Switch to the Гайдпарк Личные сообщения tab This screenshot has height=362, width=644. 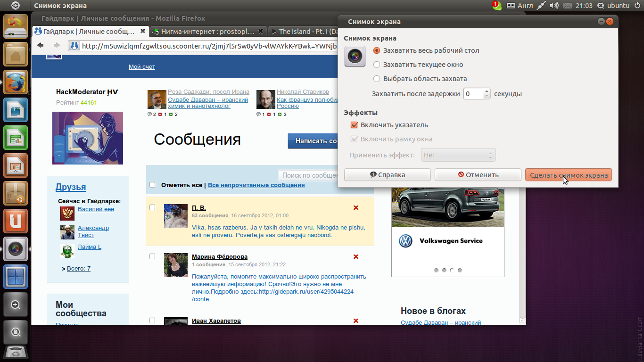[89, 32]
